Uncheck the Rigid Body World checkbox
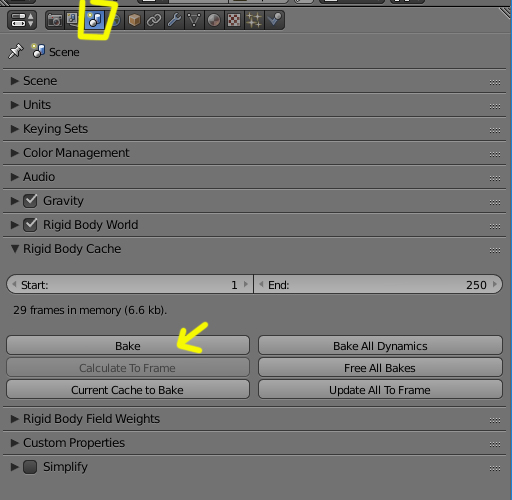This screenshot has height=500, width=512. pyautogui.click(x=30, y=225)
